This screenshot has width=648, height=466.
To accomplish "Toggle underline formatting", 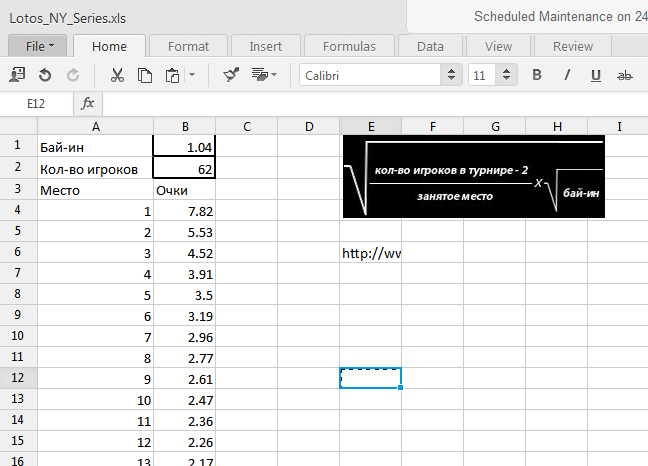I will (596, 75).
